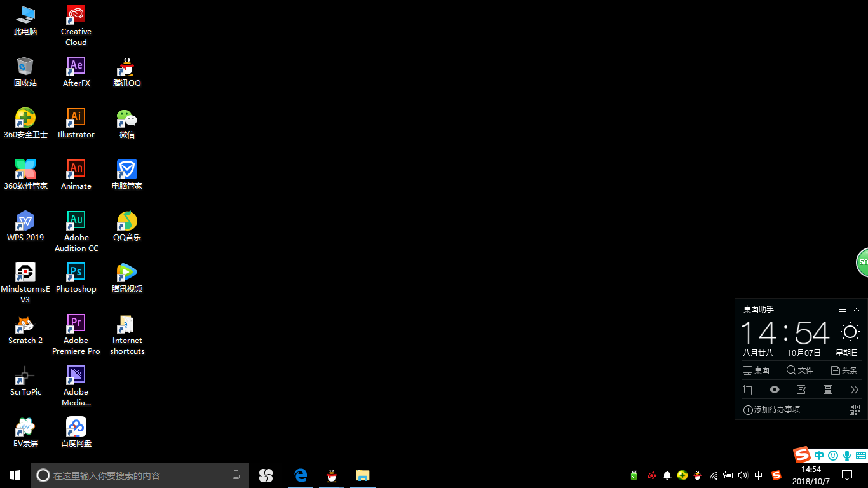Open the 回收站 recycle bin
The height and width of the screenshot is (488, 868).
click(25, 72)
